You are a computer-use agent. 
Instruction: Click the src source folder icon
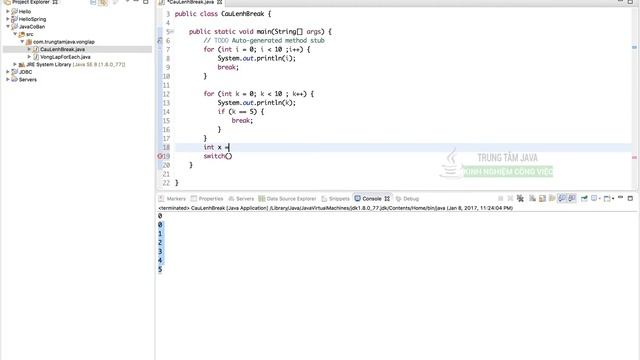pyautogui.click(x=22, y=34)
